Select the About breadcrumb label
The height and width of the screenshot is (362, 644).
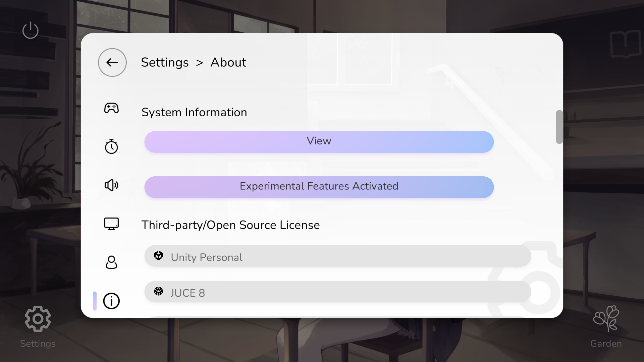coord(228,62)
